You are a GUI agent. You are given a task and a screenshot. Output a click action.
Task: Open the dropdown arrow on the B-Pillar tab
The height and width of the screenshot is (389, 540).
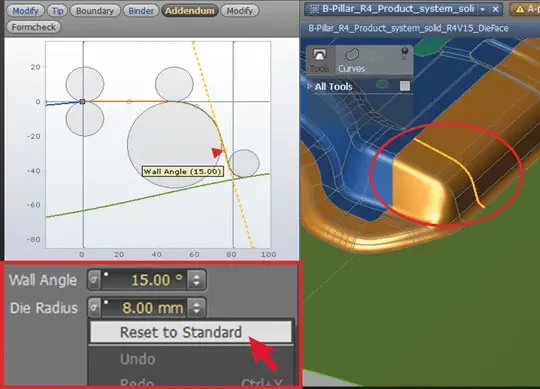[483, 9]
